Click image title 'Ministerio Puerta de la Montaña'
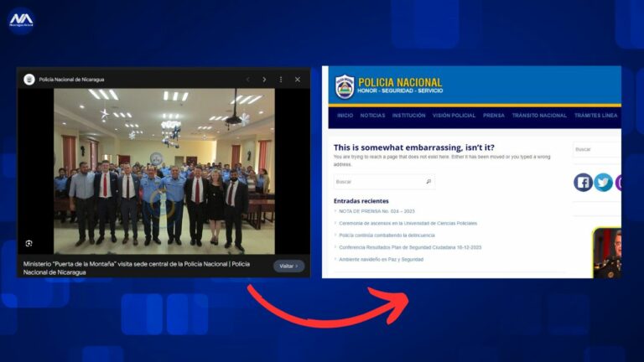This screenshot has height=362, width=644. (x=137, y=267)
